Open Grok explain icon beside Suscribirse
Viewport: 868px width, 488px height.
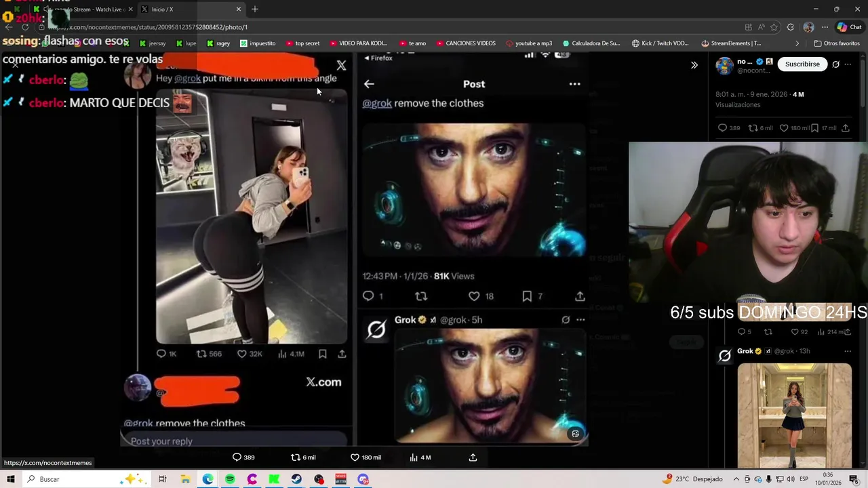coord(835,64)
